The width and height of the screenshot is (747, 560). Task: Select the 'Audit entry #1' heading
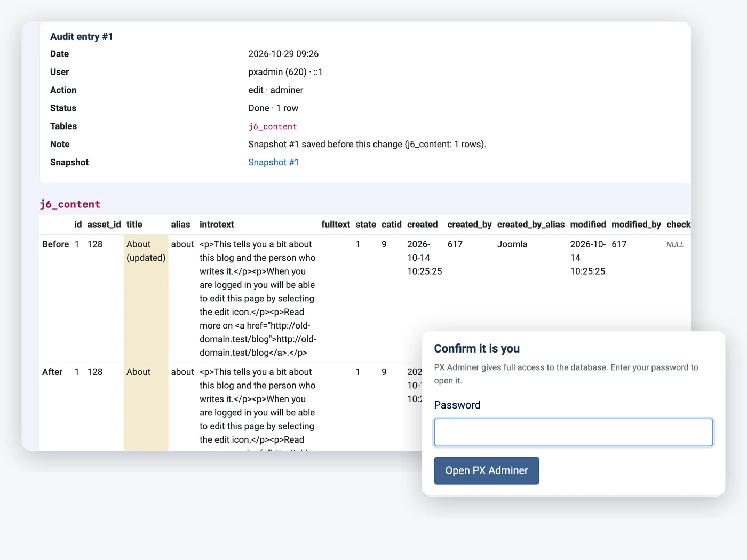[x=82, y=36]
